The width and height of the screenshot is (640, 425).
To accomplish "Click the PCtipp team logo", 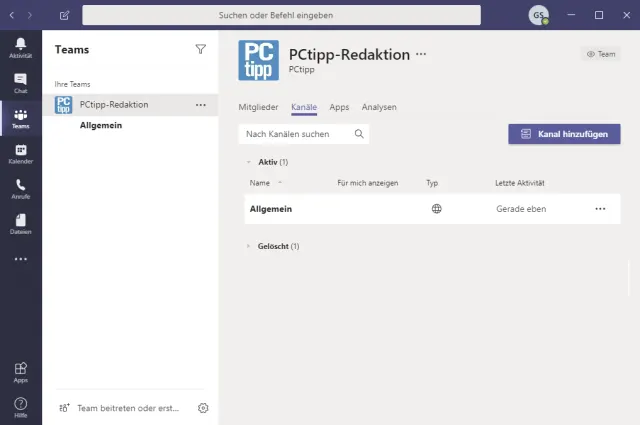I will [x=259, y=60].
